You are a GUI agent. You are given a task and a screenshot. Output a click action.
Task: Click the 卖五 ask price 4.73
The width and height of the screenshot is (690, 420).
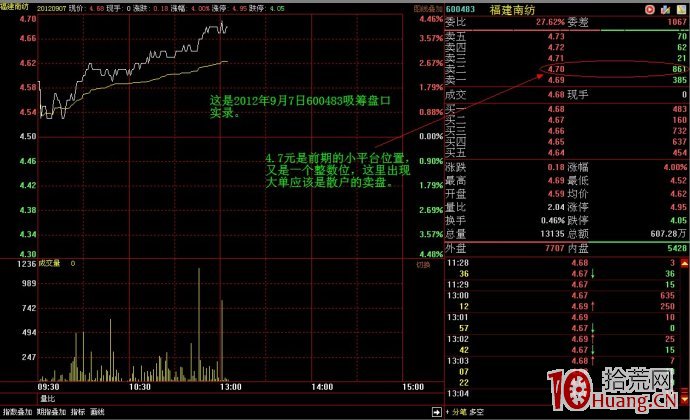pyautogui.click(x=556, y=37)
